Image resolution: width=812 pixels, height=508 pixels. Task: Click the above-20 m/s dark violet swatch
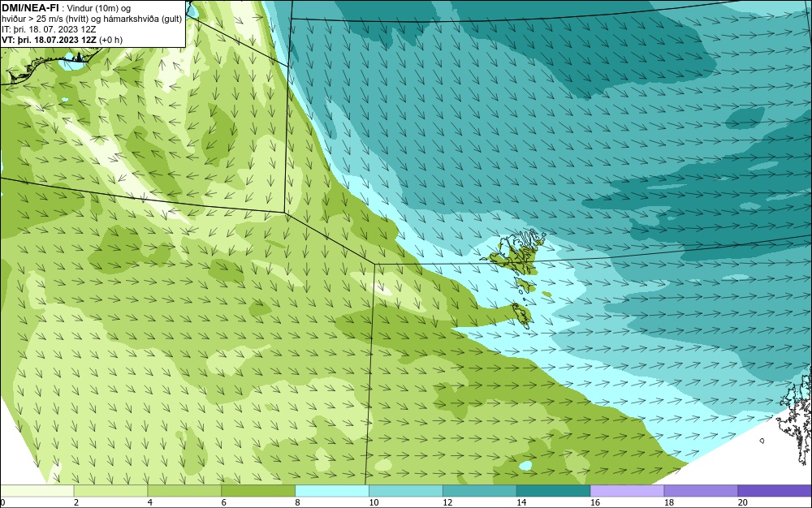[775, 490]
